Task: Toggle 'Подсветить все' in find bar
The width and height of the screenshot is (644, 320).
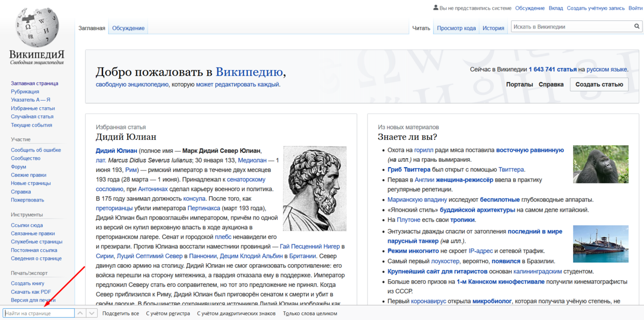Action: tap(121, 314)
